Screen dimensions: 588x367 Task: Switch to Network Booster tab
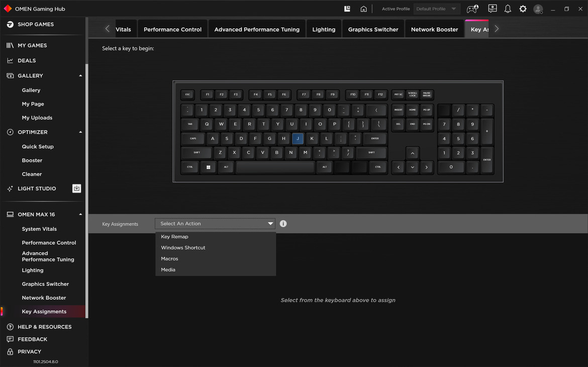[434, 29]
